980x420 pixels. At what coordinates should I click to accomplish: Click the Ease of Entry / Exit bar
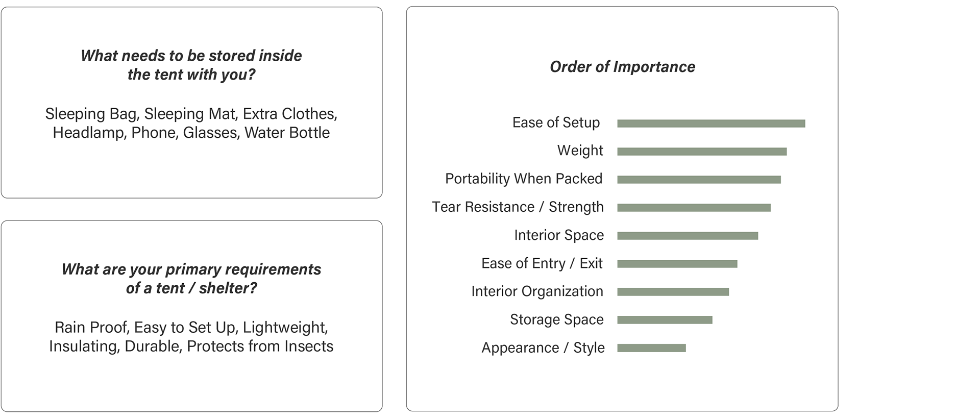[677, 264]
